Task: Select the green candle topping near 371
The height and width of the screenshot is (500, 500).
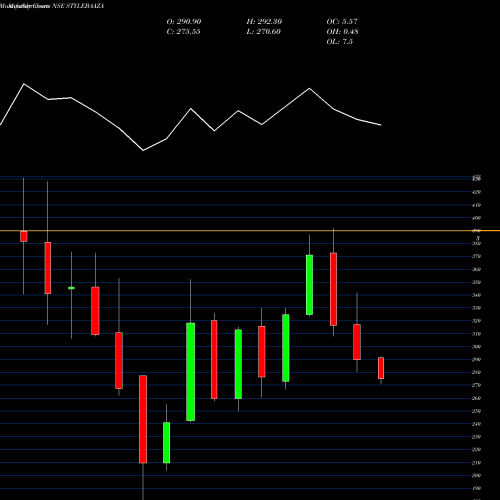Action: (x=309, y=285)
